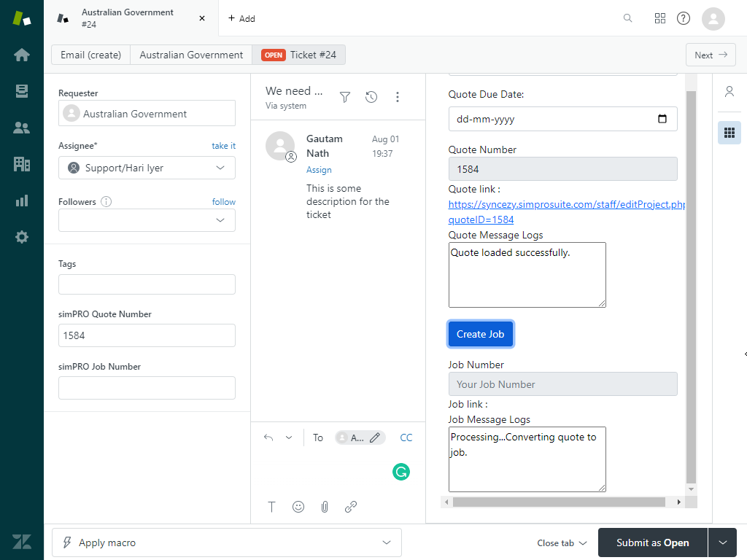Open Customers icon in left sidebar

[x=22, y=128]
